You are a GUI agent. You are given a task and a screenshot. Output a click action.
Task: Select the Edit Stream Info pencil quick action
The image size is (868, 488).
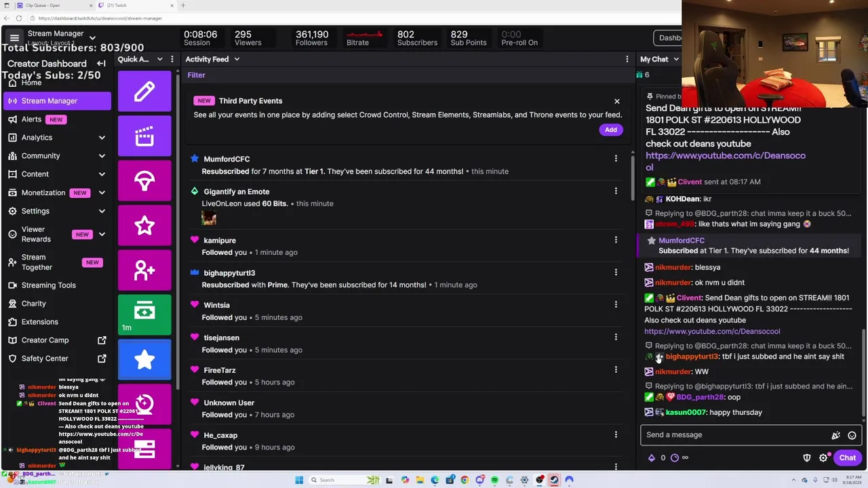pyautogui.click(x=144, y=91)
